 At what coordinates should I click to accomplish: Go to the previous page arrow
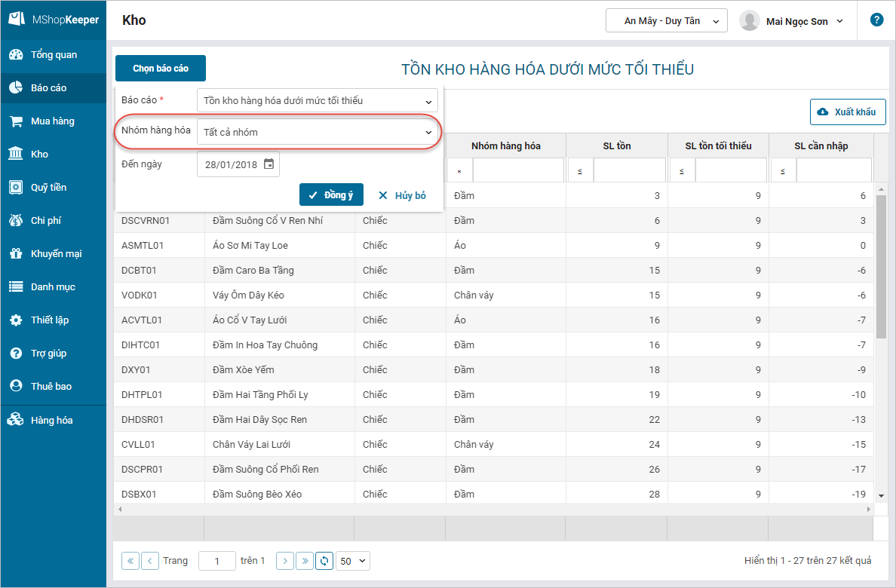pyautogui.click(x=150, y=561)
